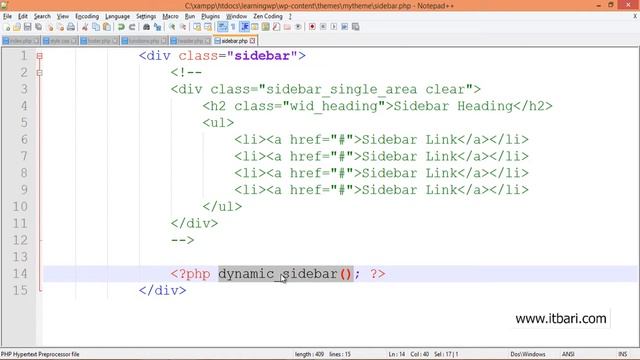This screenshot has height=360, width=640.
Task: Switch to the functions.php tab
Action: 144,41
